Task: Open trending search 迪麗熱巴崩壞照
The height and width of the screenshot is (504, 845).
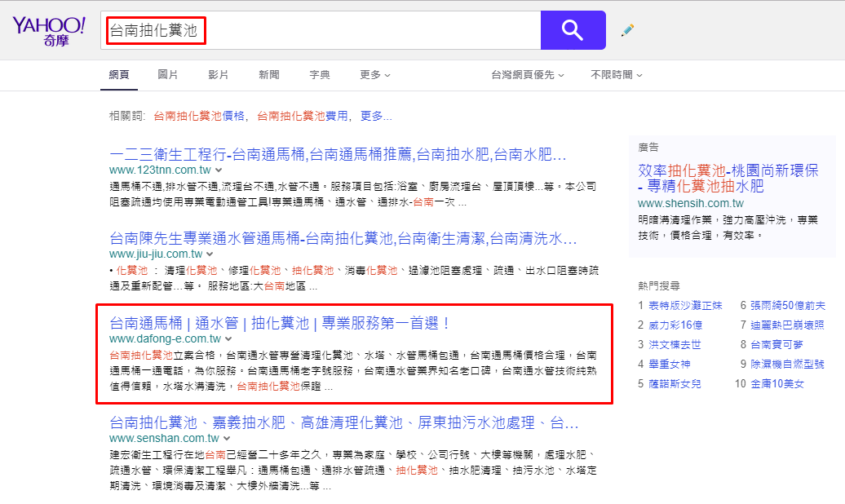Action: 787,325
